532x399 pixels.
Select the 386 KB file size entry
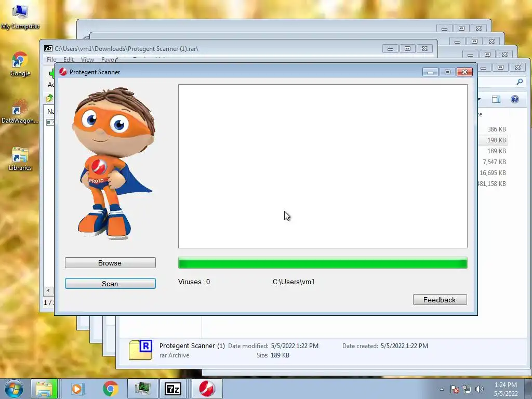pyautogui.click(x=497, y=129)
